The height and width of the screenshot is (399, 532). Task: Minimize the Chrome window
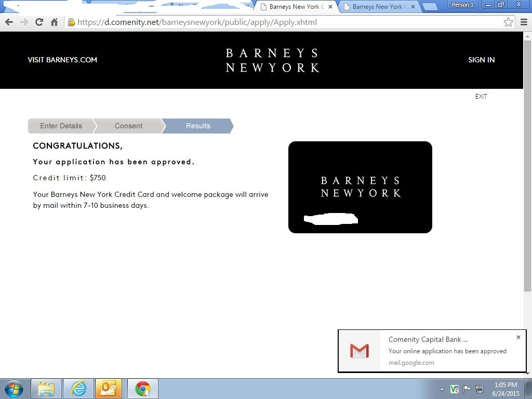pos(488,5)
